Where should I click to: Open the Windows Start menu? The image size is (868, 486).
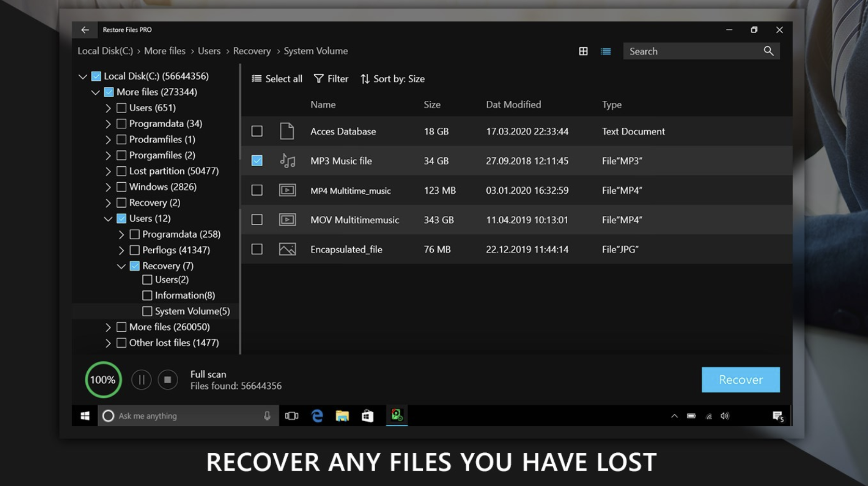[85, 416]
